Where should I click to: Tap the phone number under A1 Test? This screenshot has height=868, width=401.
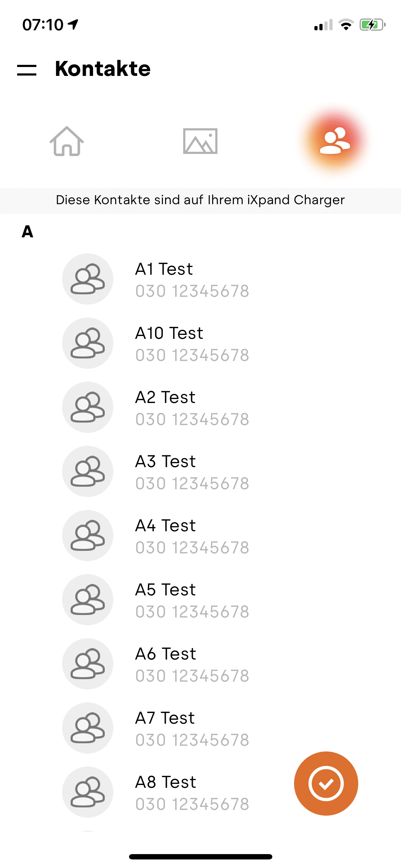point(192,291)
